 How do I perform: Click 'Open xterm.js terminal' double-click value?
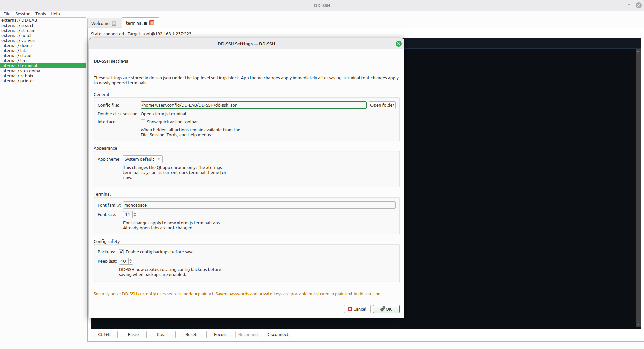pyautogui.click(x=163, y=114)
